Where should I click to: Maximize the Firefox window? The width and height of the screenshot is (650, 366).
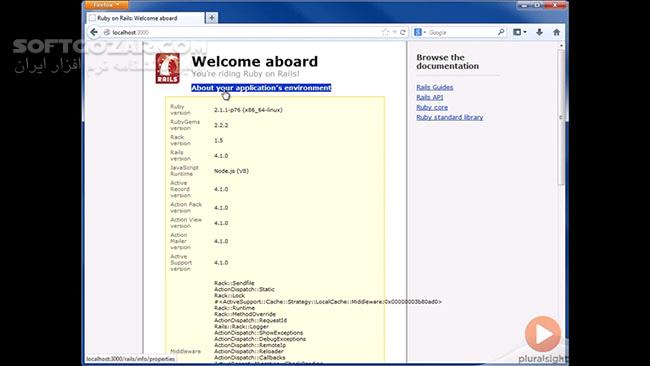[537, 5]
